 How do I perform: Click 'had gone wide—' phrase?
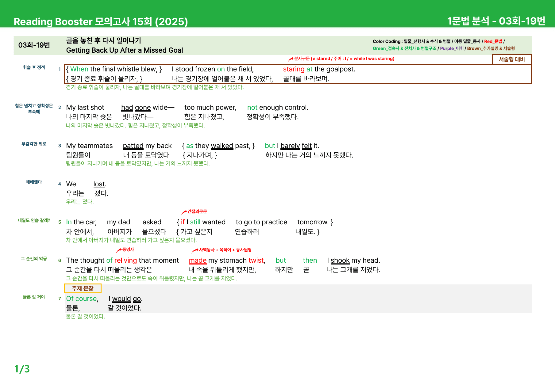148,108
